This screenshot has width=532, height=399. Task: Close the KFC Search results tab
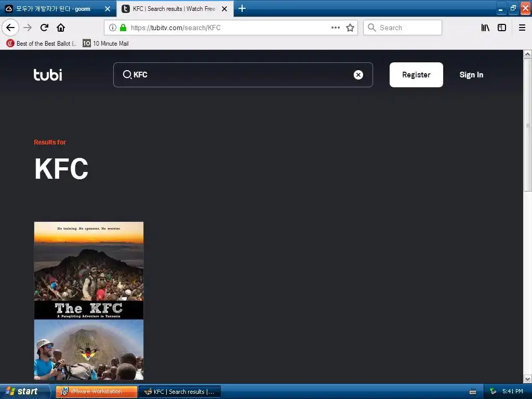click(224, 9)
